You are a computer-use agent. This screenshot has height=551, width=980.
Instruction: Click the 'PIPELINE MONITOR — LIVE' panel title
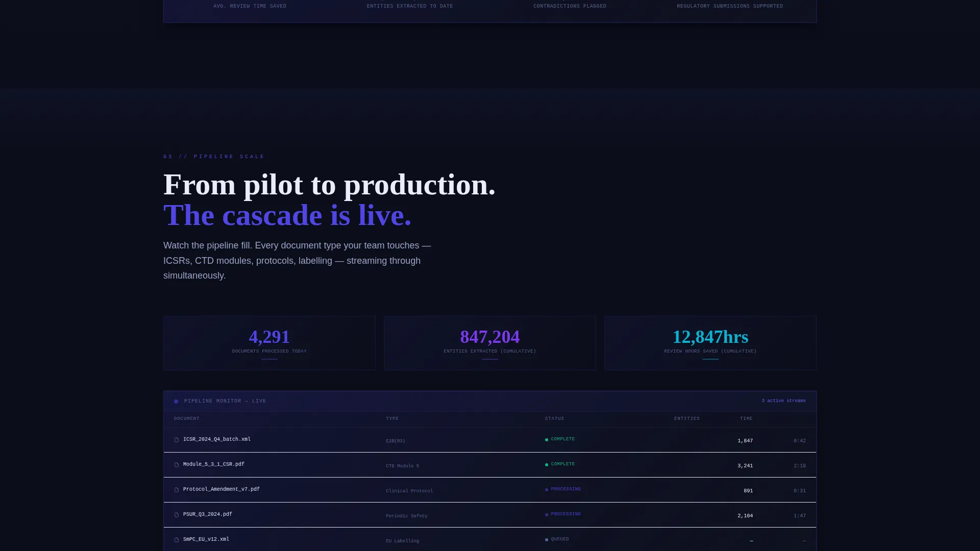tap(225, 402)
